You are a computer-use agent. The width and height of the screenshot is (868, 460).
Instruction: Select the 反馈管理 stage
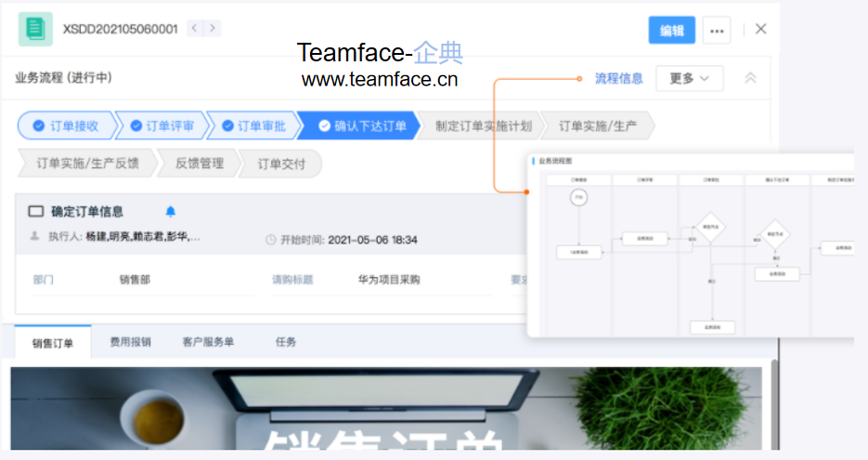200,164
